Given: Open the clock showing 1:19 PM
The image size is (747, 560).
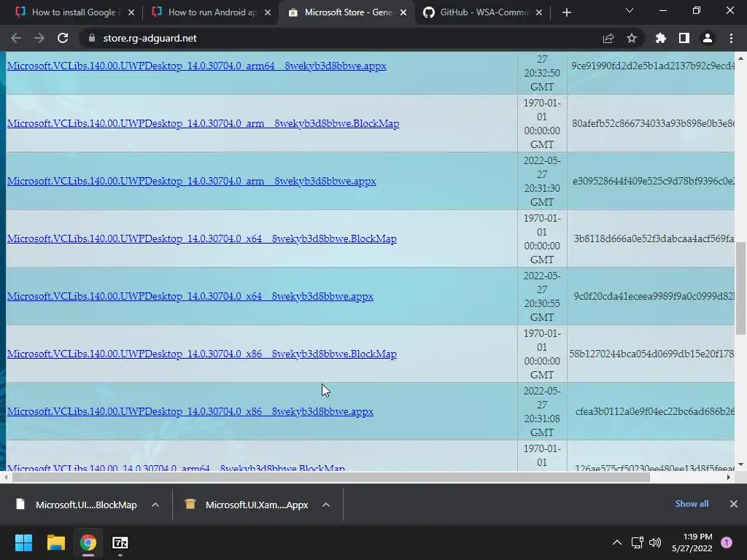Looking at the screenshot, I should [x=692, y=542].
